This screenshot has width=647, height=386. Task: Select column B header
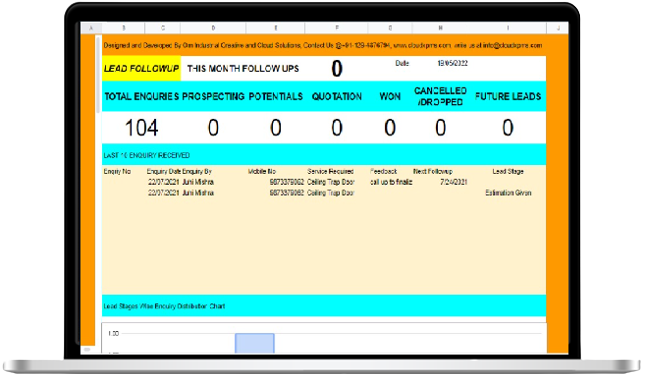pyautogui.click(x=123, y=28)
